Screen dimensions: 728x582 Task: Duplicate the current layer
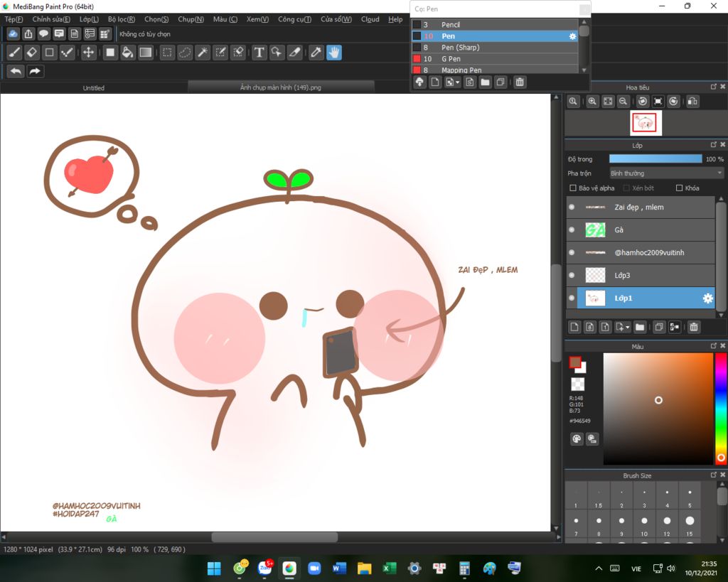pos(659,327)
